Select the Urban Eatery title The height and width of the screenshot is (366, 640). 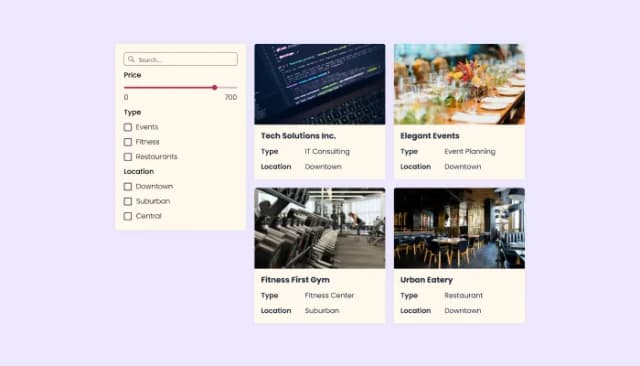click(427, 280)
